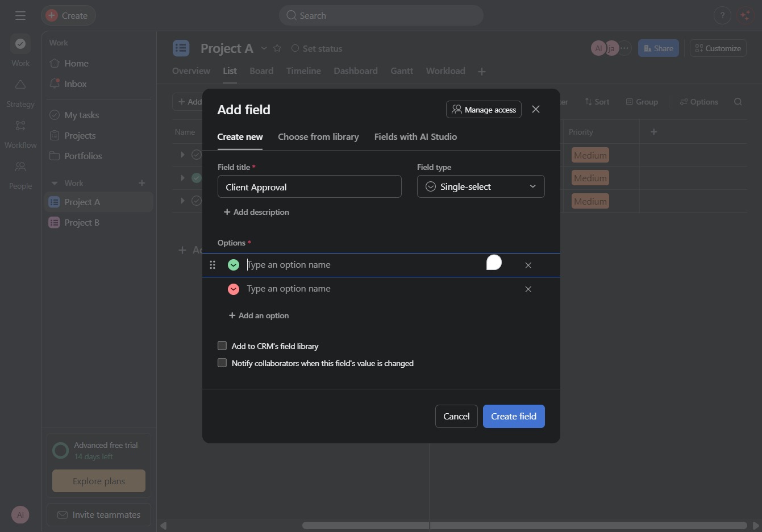Change the second option's red color
The height and width of the screenshot is (532, 762).
click(x=234, y=289)
